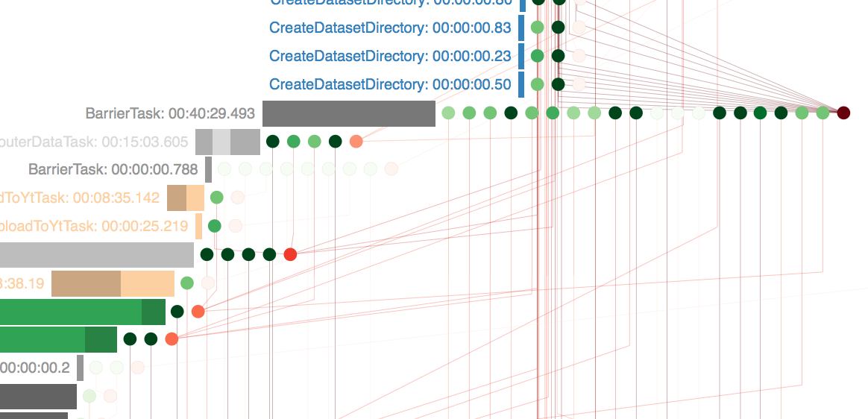
Task: Click the label outerDataTask: 00:15:03.605
Action: point(94,142)
